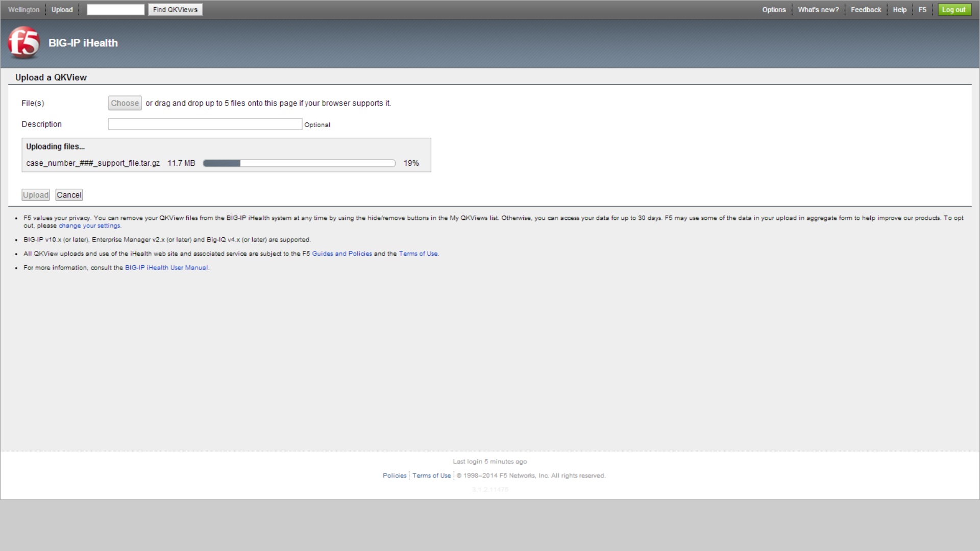Viewport: 980px width, 551px height.
Task: Open the Options menu
Action: pos(774,10)
